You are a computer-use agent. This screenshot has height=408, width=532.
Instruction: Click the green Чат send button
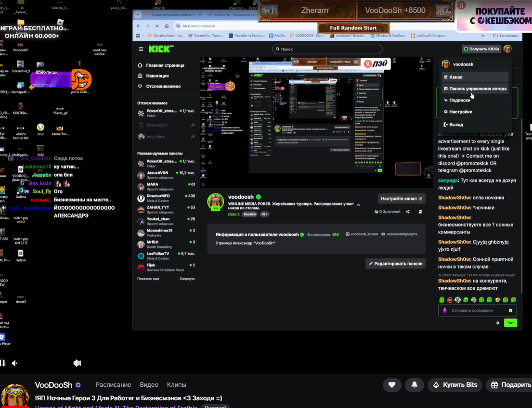click(510, 323)
